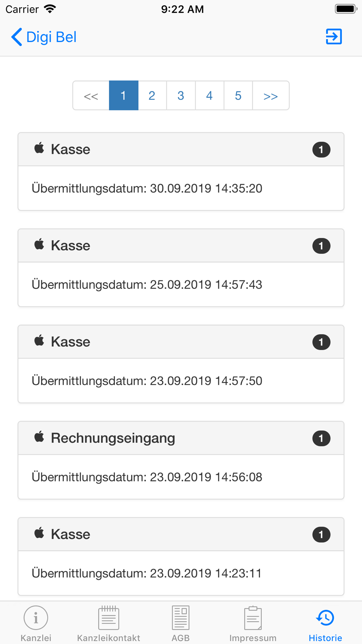Open the AGB document tab
The height and width of the screenshot is (644, 362).
click(x=181, y=623)
